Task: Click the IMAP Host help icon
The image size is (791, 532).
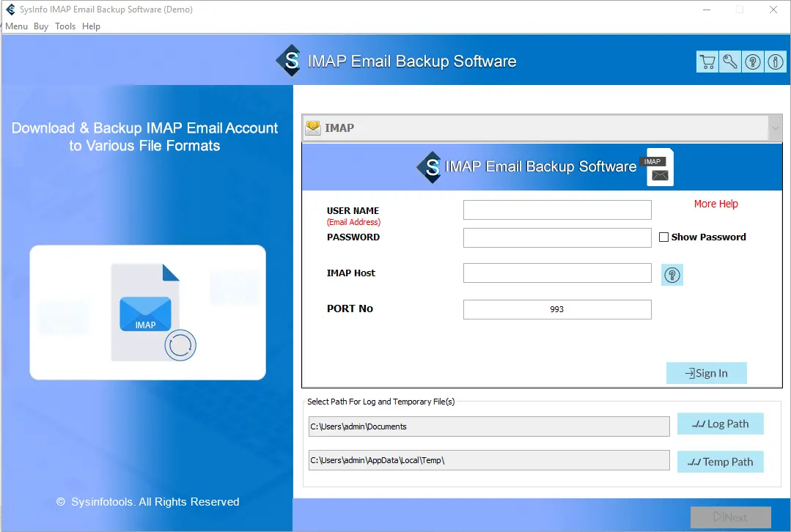Action: [x=672, y=275]
